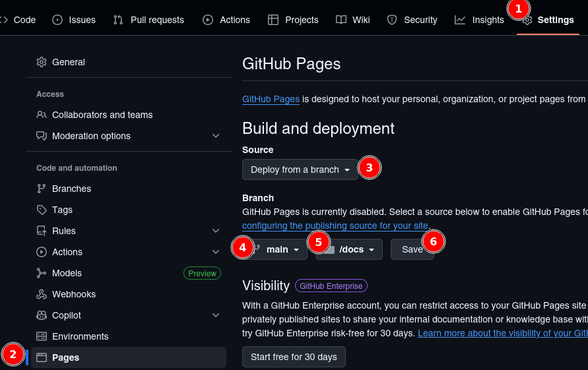Click Start free for 30 days button
Screen dimensions: 588x370
point(294,357)
